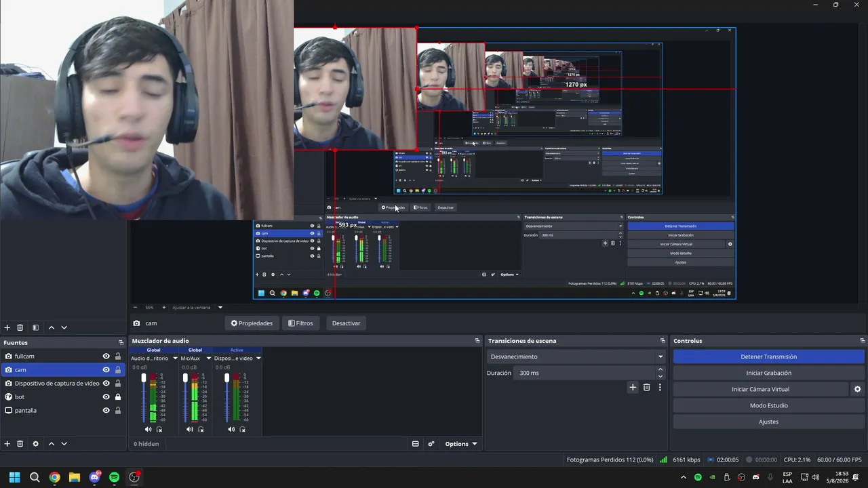
Task: Stop streaming with Detener Transmisión
Action: point(769,357)
